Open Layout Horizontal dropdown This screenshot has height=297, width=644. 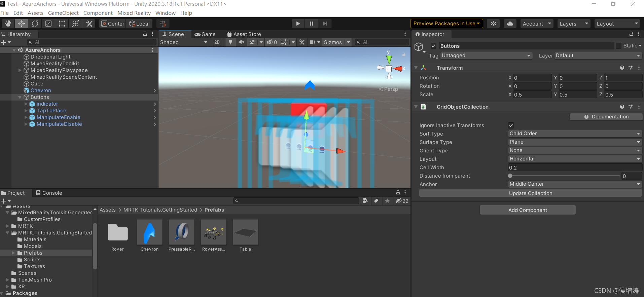click(575, 159)
